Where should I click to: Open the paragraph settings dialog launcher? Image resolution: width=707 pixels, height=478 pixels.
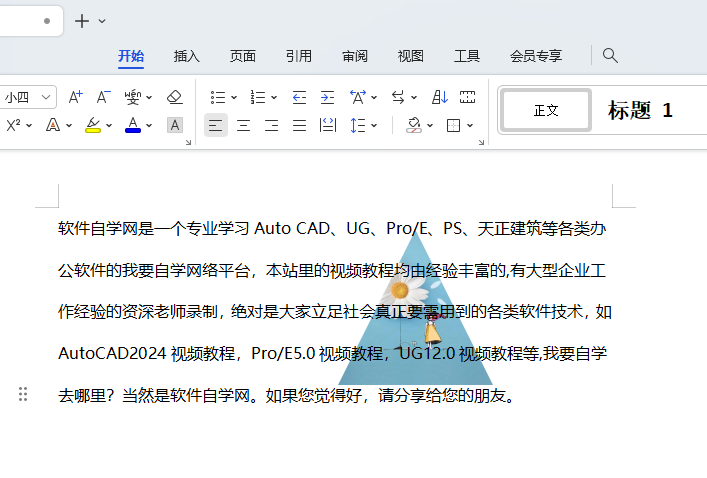click(x=481, y=142)
